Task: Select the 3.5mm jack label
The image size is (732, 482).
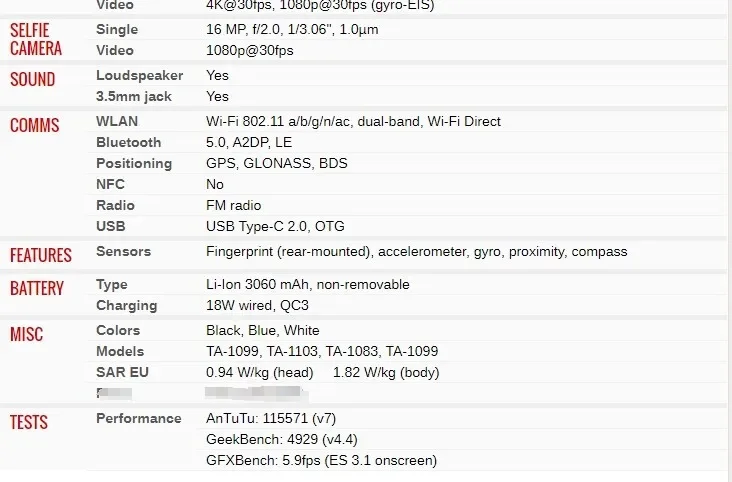Action: tap(134, 96)
